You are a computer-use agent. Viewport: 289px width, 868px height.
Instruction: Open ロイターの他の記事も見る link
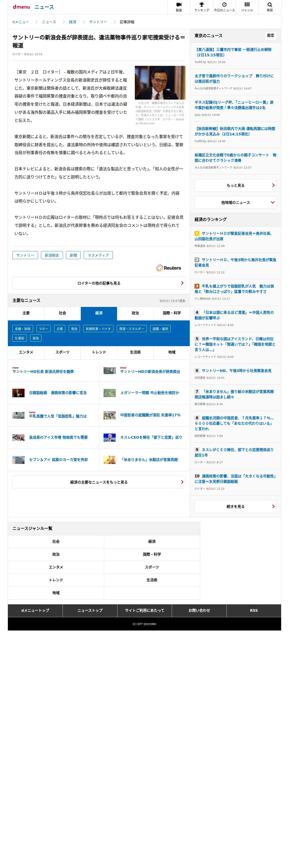99,283
